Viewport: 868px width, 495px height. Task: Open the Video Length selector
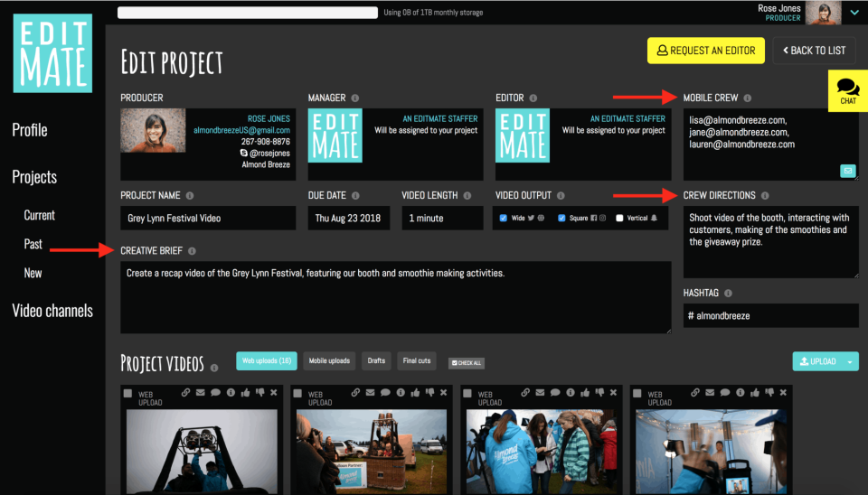(x=442, y=219)
